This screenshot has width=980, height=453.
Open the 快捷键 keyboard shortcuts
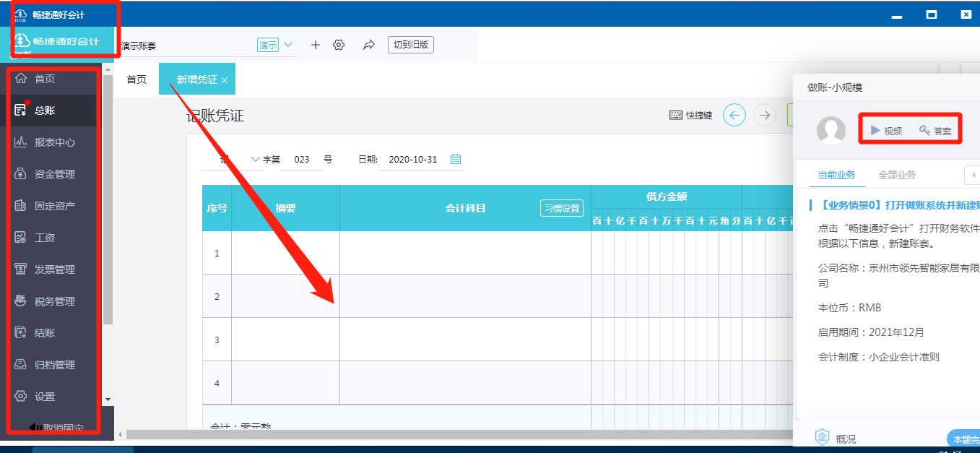pyautogui.click(x=691, y=115)
